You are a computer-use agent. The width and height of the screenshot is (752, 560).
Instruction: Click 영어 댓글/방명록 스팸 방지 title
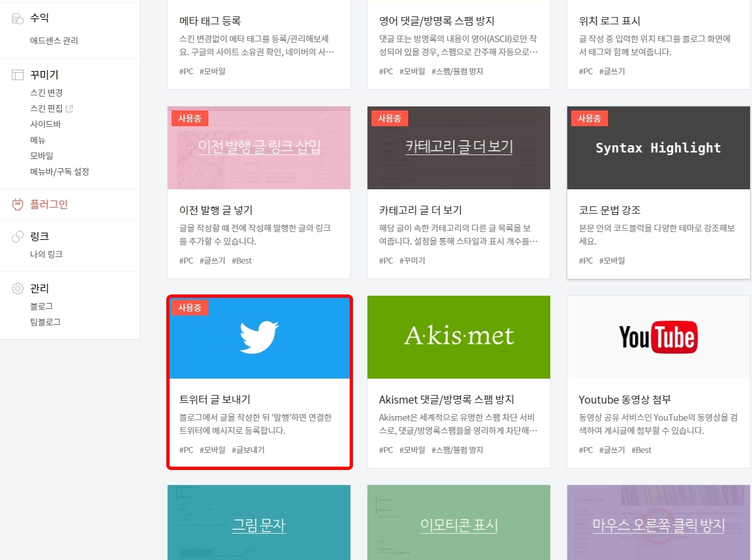point(436,21)
